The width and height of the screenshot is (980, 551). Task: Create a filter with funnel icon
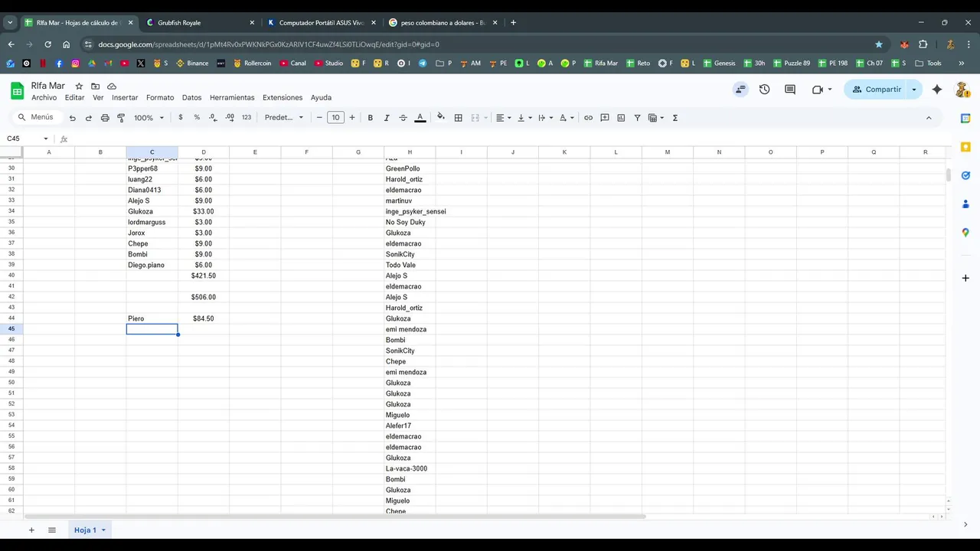pyautogui.click(x=637, y=118)
